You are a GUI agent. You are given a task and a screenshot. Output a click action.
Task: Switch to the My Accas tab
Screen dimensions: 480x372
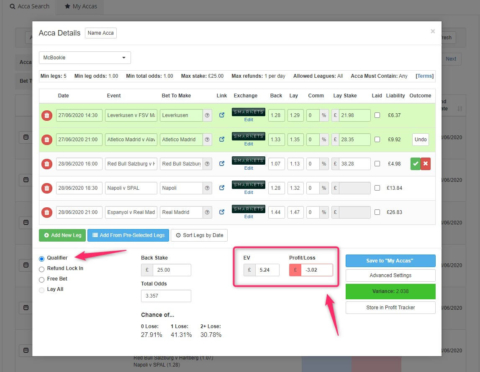(81, 6)
